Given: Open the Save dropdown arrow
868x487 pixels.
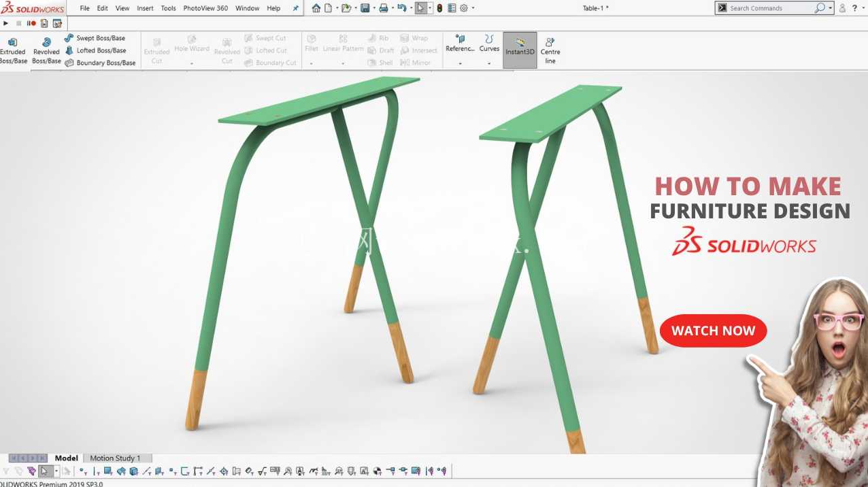Looking at the screenshot, I should (x=373, y=8).
